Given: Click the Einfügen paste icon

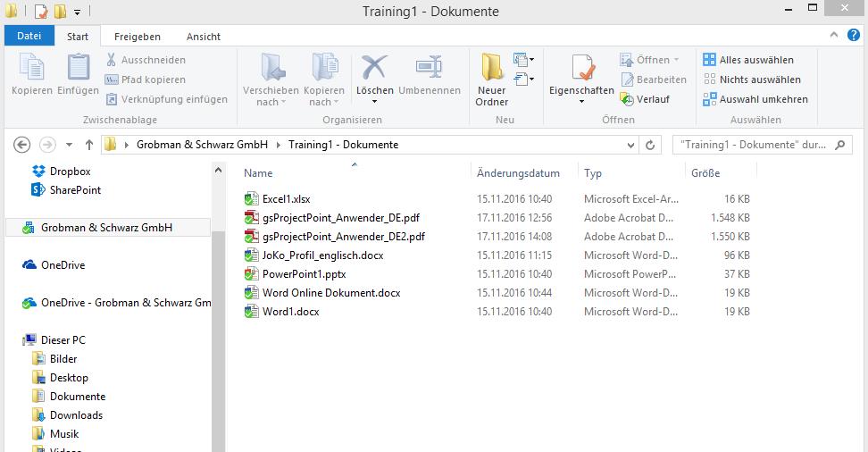Looking at the screenshot, I should point(78,67).
